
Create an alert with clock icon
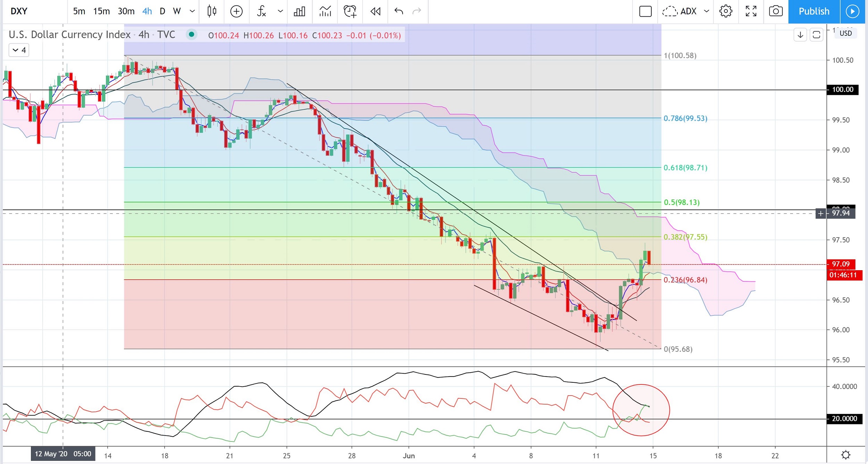[350, 11]
